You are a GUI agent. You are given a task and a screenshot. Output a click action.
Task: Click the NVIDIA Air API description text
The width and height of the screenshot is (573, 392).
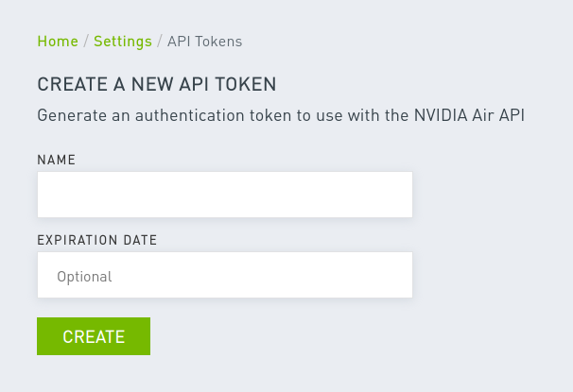coord(280,115)
